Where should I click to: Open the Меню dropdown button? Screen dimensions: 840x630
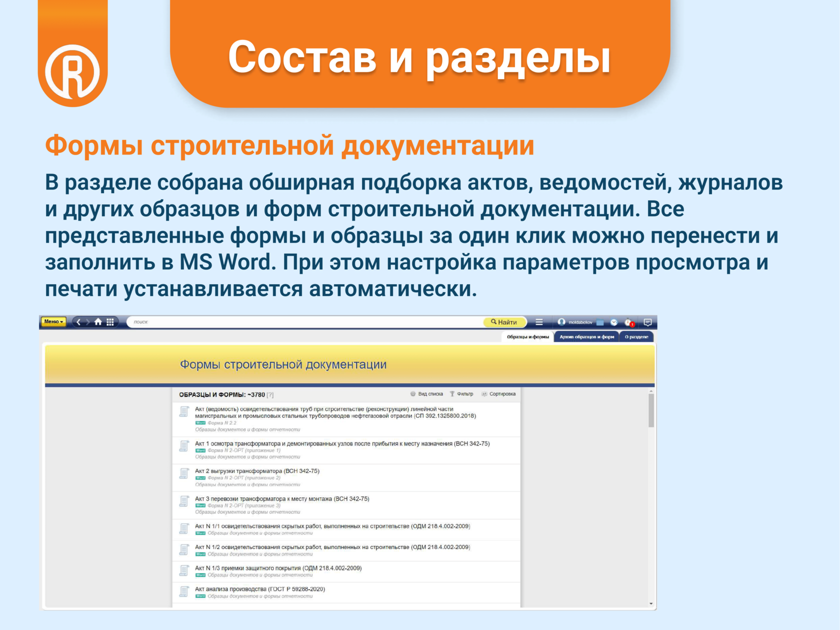53,322
